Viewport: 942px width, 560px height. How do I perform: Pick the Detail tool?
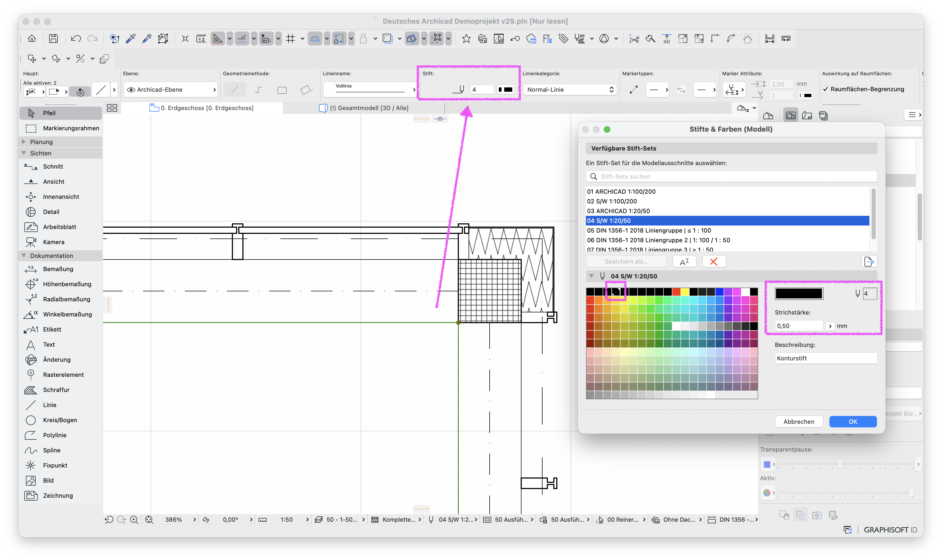pos(60,212)
